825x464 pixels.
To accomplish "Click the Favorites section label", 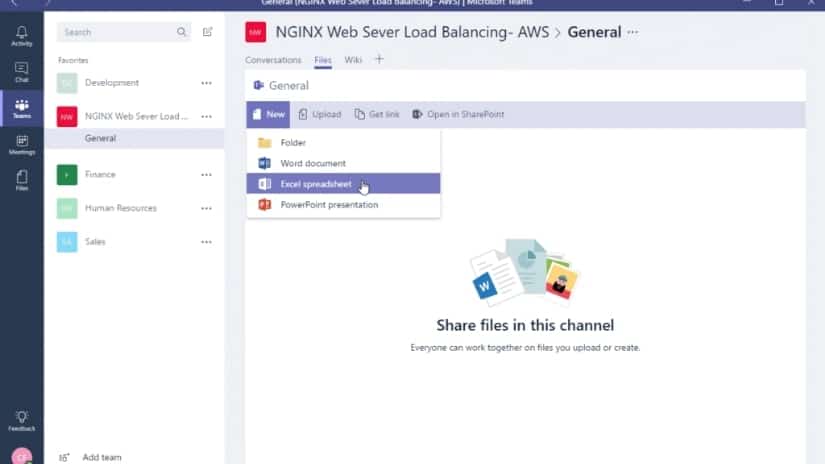I will tap(73, 60).
